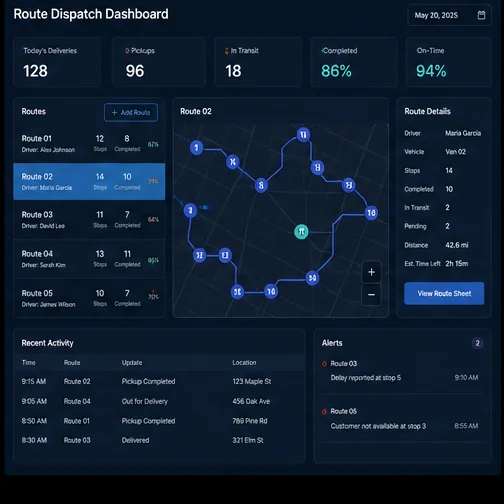Select Route 05 with driver James Wilson
Image resolution: width=504 pixels, height=504 pixels.
click(89, 298)
